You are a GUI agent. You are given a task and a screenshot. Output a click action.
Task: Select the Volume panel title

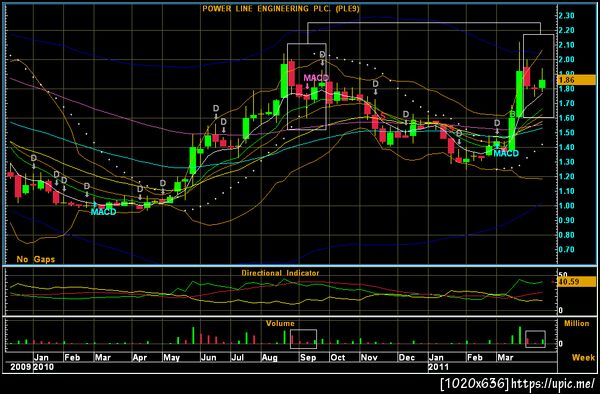pyautogui.click(x=280, y=324)
